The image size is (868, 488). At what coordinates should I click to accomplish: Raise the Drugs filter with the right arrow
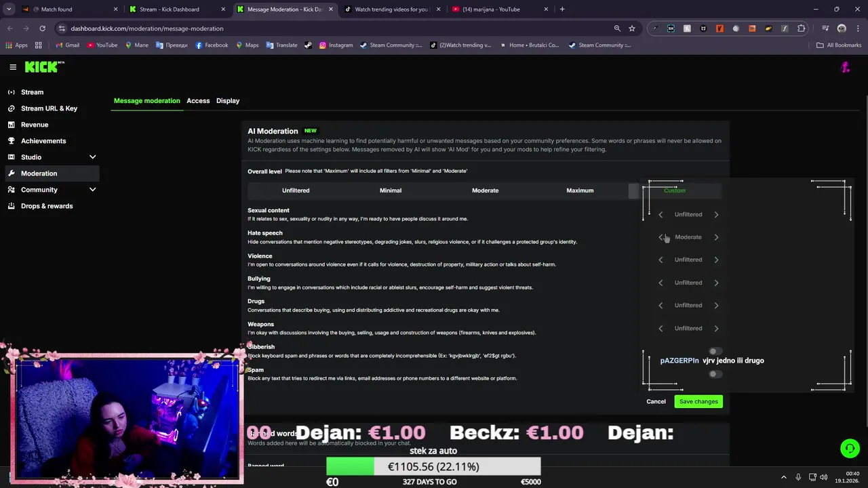(716, 306)
